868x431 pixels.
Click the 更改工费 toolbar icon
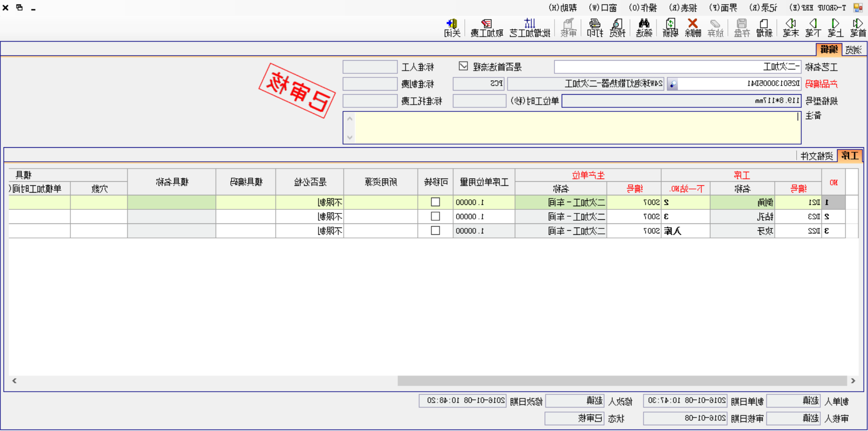coord(485,27)
